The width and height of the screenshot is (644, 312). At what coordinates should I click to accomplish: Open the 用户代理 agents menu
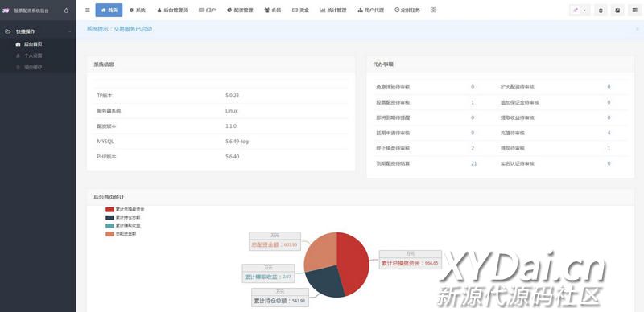click(x=370, y=10)
